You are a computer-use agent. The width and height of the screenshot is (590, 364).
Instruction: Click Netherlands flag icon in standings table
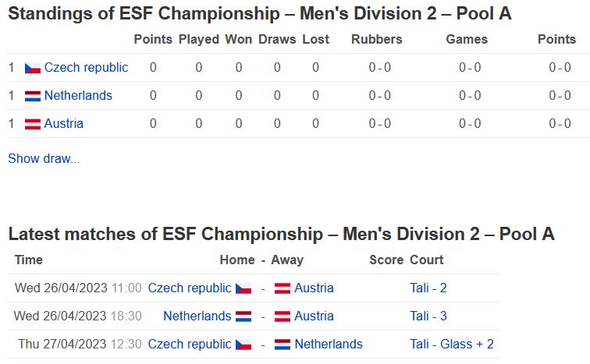33,96
